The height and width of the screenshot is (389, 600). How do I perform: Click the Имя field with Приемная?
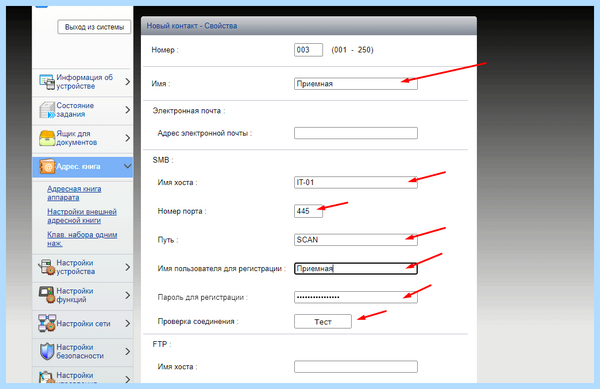click(x=356, y=83)
